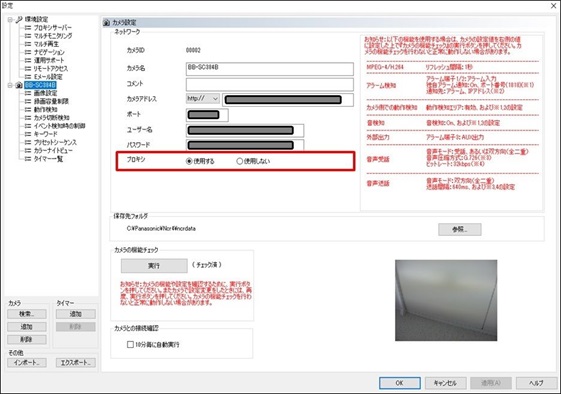The width and height of the screenshot is (561, 394).
Task: Open the プロキシサーバー settings page
Action: point(53,28)
